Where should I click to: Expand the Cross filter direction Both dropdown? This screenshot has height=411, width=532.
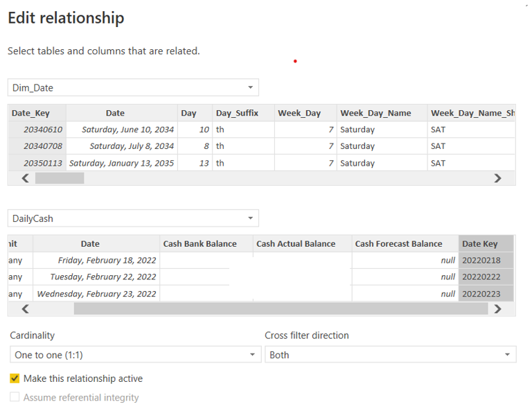(391, 355)
